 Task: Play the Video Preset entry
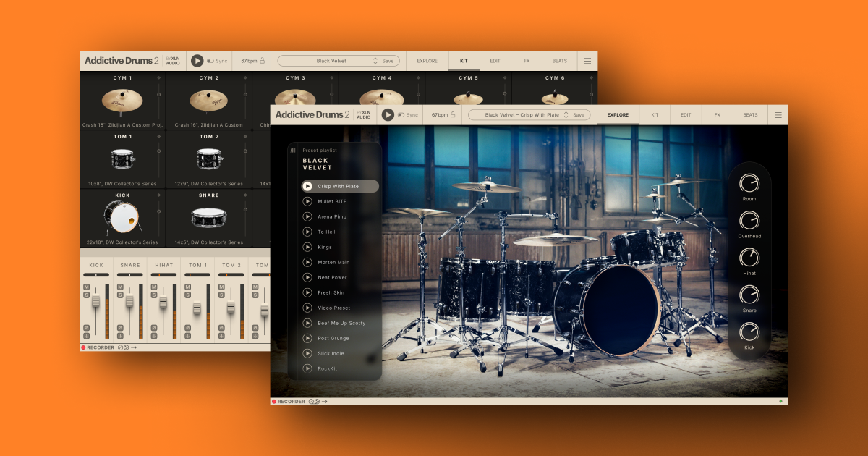(x=307, y=308)
